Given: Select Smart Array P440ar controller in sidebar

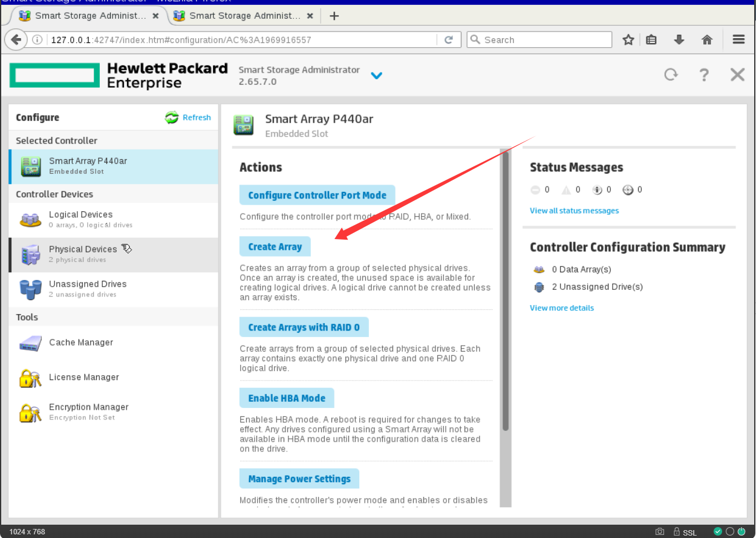Looking at the screenshot, I should coord(114,166).
